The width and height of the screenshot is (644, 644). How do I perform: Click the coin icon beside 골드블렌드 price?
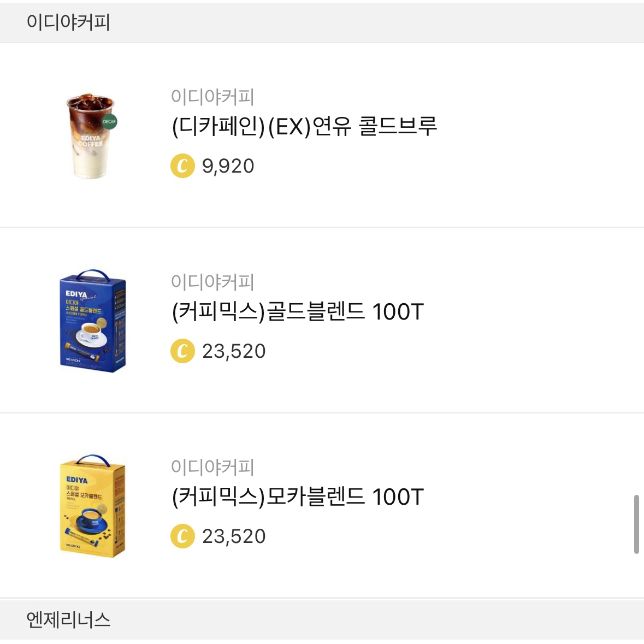click(x=184, y=351)
